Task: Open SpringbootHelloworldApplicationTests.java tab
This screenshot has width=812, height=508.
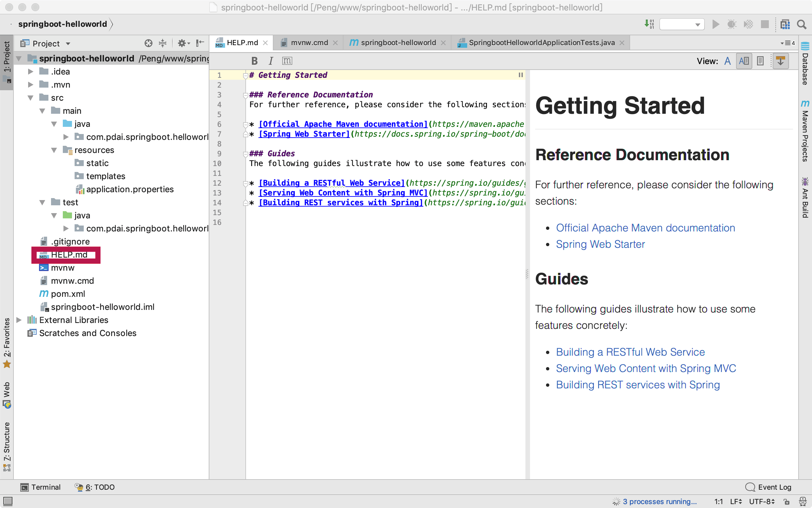Action: click(541, 43)
